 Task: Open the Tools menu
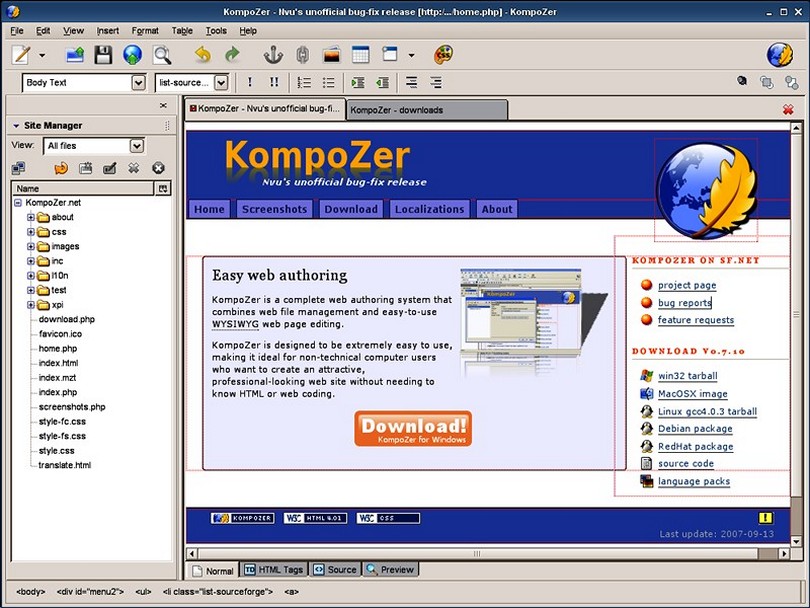click(216, 31)
